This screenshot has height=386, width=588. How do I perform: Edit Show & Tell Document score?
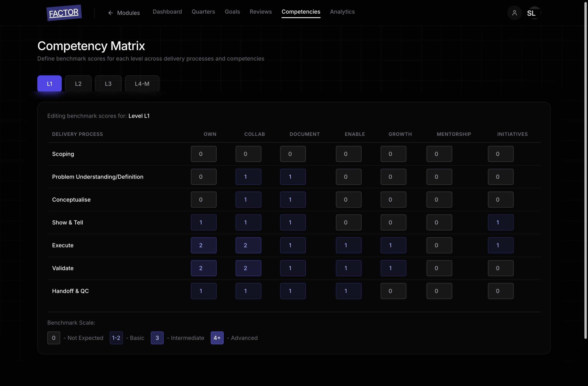click(293, 222)
